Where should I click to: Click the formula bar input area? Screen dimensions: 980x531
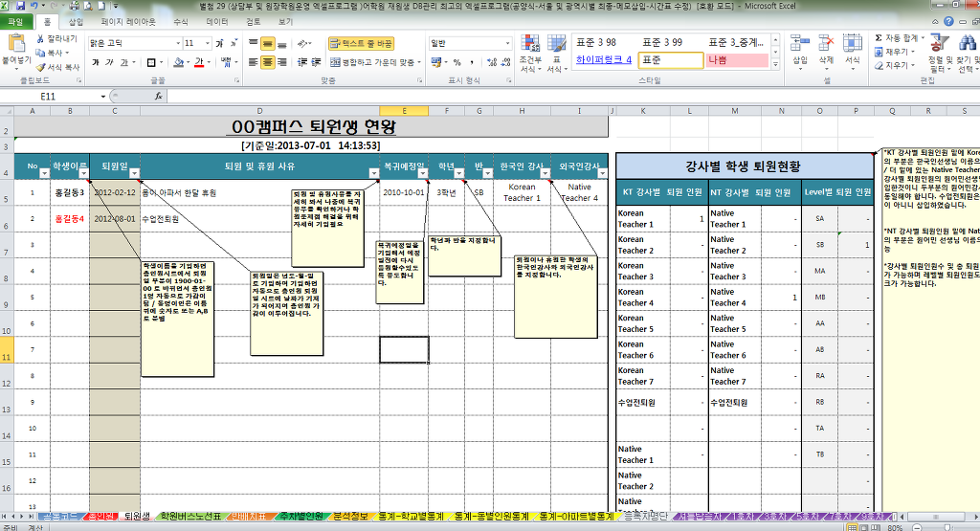(x=572, y=97)
